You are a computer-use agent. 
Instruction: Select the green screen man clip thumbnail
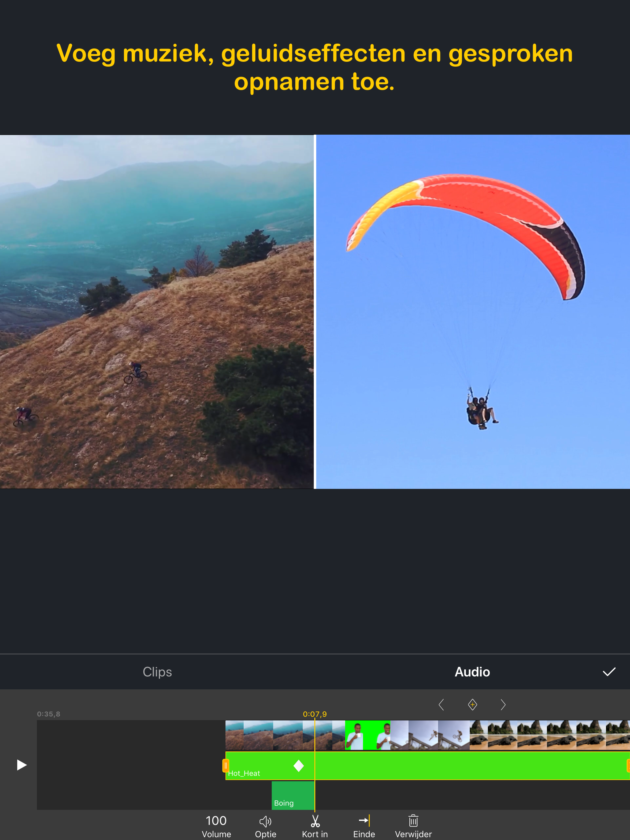coord(367,735)
